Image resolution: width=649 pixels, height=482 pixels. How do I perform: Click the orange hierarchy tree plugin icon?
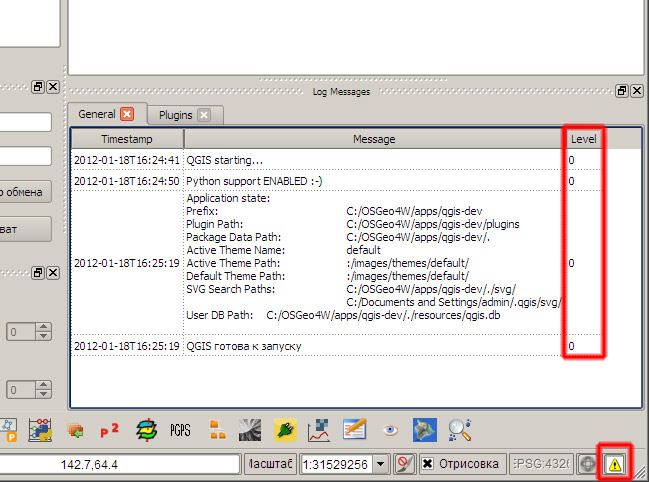tap(217, 430)
